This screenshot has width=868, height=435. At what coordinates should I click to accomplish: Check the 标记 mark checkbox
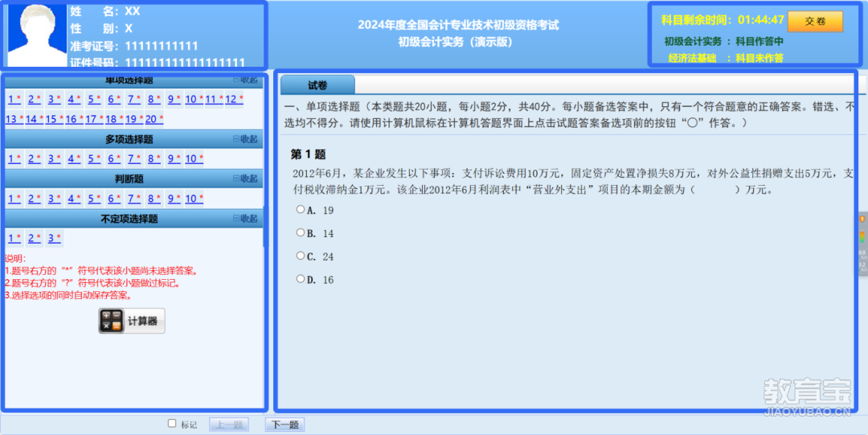point(172,424)
